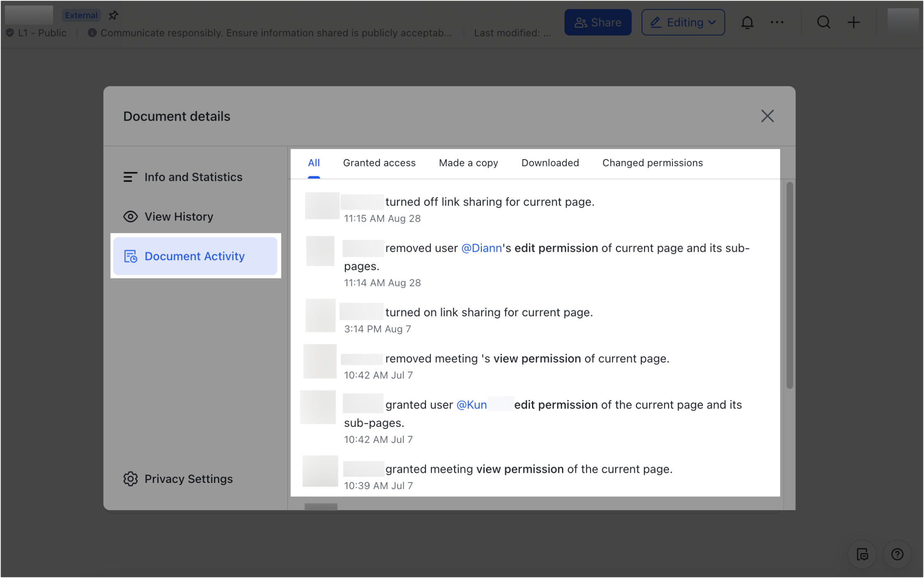The width and height of the screenshot is (924, 578).
Task: Create new document with plus icon
Action: pos(854,22)
